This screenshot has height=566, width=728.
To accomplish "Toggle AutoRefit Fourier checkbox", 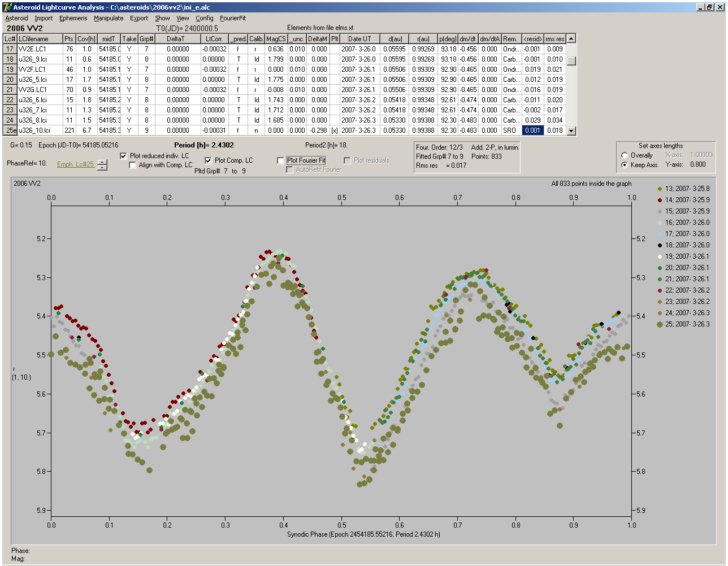I will click(x=289, y=169).
